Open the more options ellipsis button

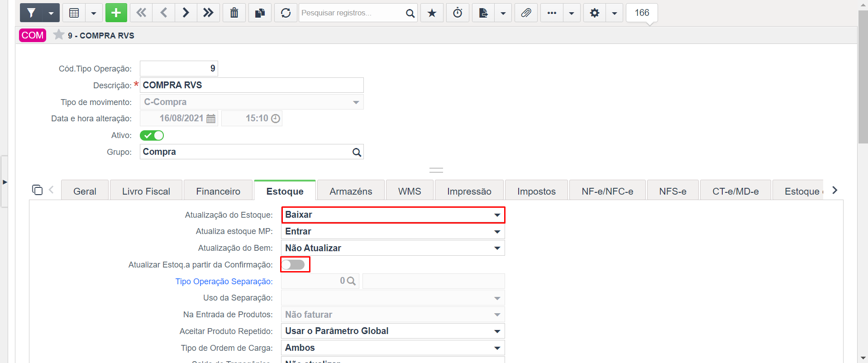point(552,13)
